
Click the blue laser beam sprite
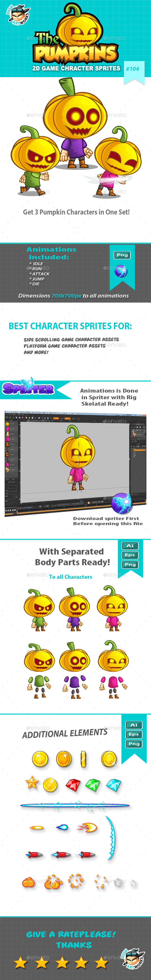(x=75, y=805)
